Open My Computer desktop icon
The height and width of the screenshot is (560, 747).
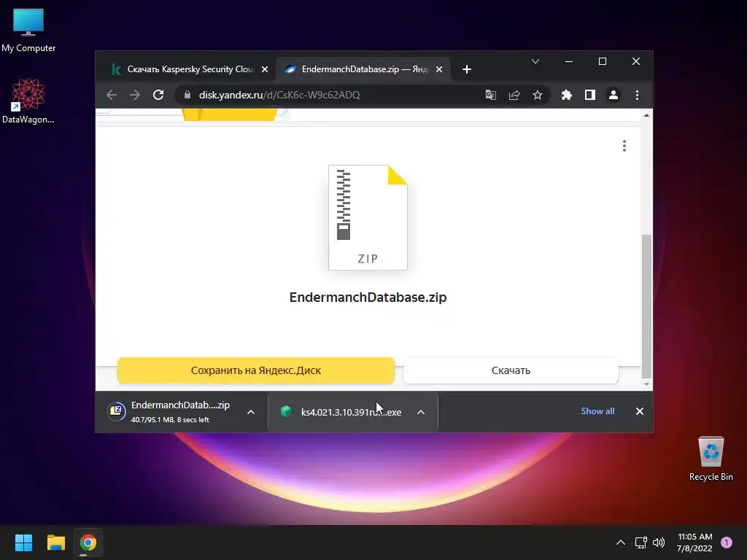[x=28, y=30]
